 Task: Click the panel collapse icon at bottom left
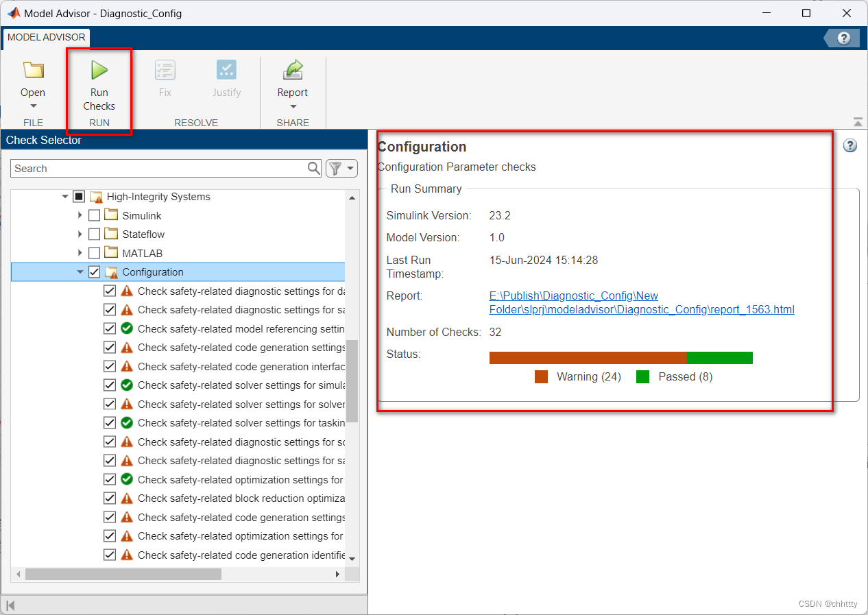pos(10,605)
